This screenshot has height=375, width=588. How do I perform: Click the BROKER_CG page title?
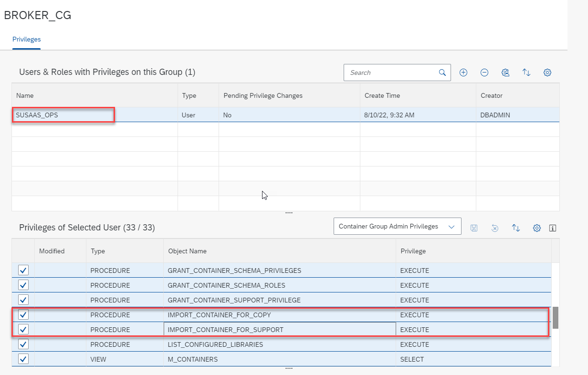click(x=38, y=15)
